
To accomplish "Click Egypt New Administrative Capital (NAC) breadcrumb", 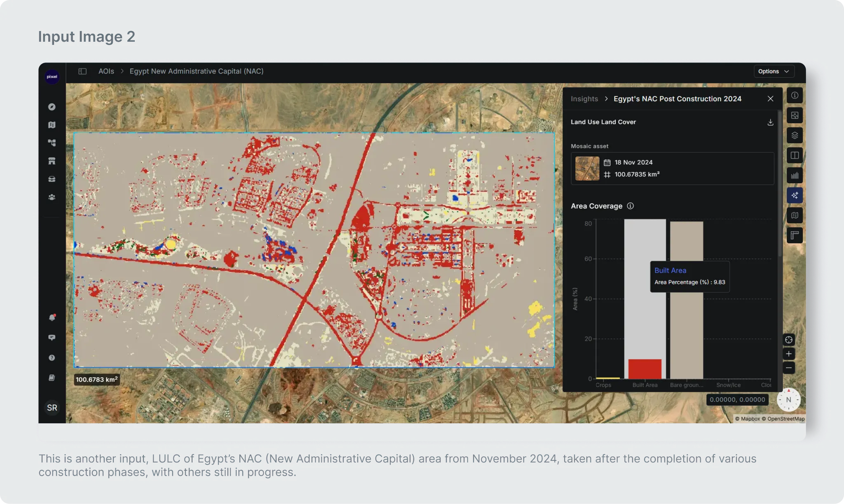I will [x=197, y=71].
